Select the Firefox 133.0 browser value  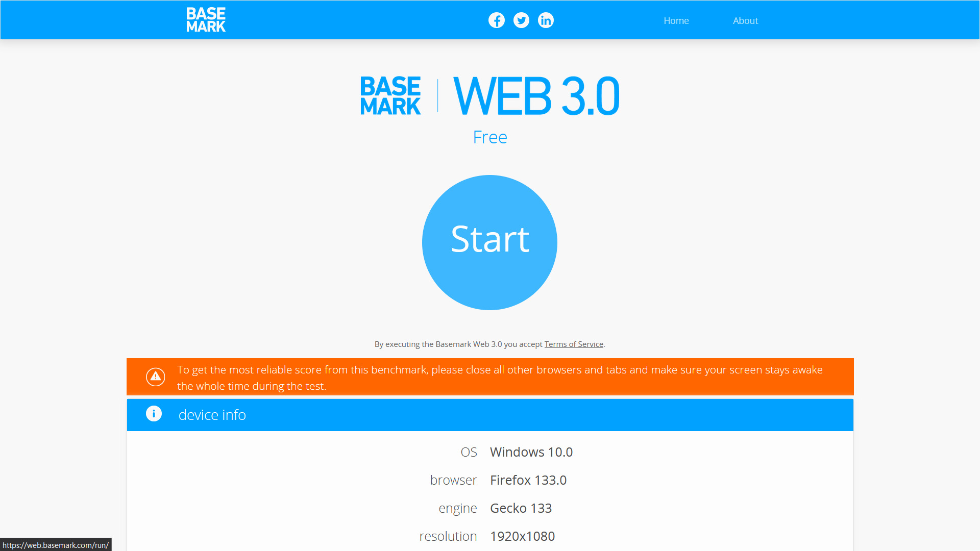[528, 480]
